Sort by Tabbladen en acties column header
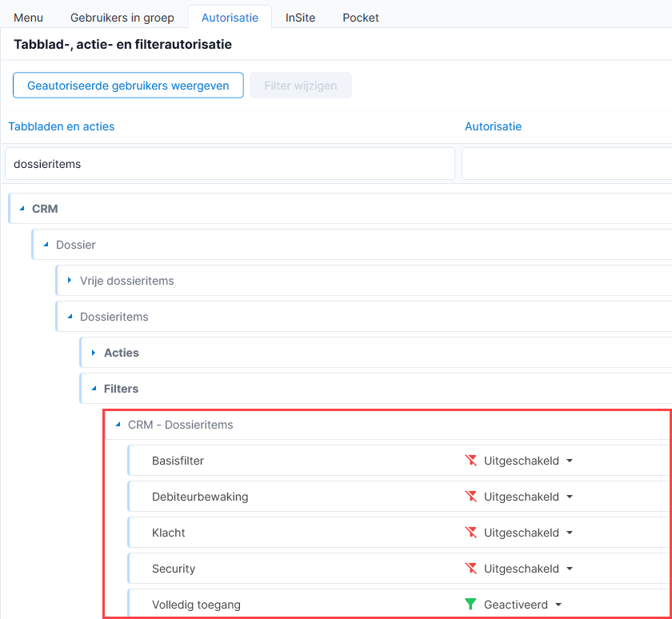The height and width of the screenshot is (619, 672). point(62,126)
